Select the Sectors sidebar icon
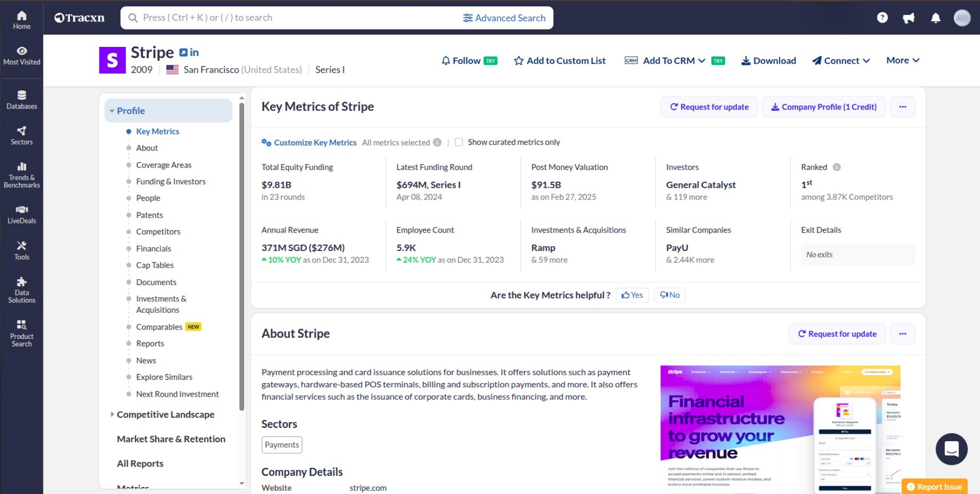This screenshot has width=980, height=494. (22, 135)
